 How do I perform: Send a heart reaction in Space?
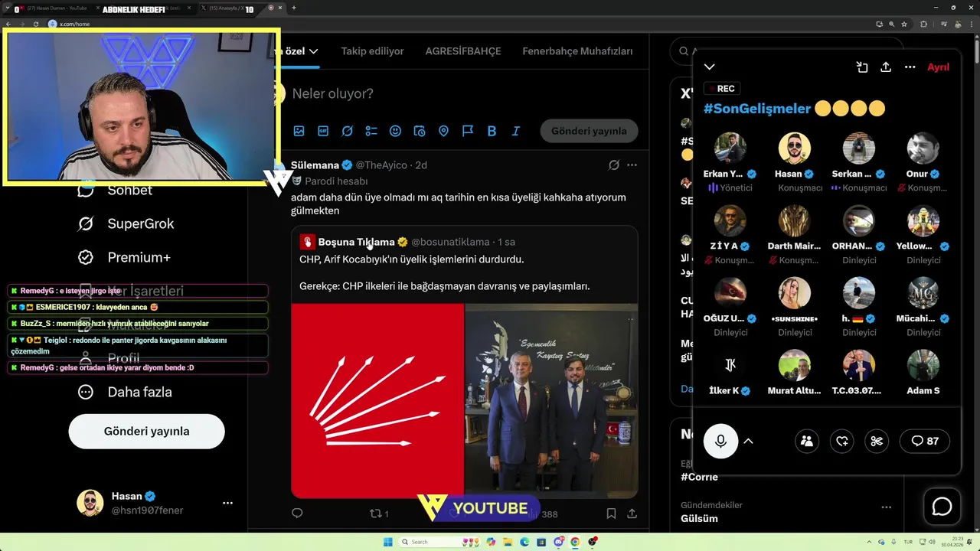tap(841, 441)
